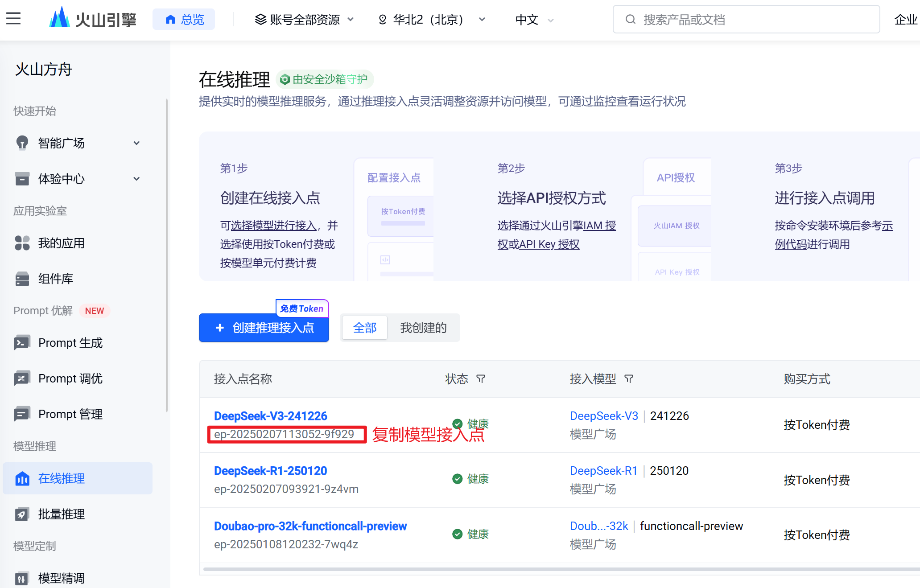Open the 华北2（北京）region dropdown

pyautogui.click(x=432, y=20)
